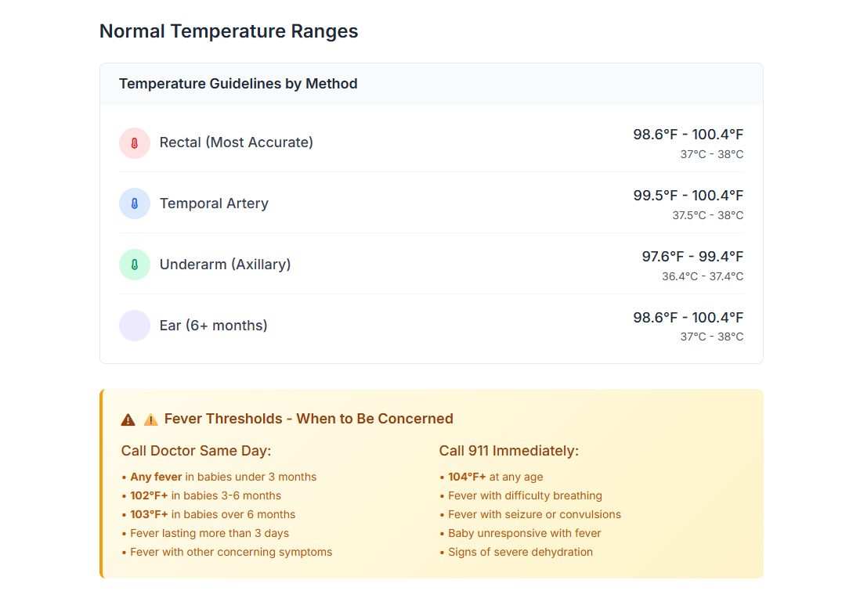860x616 pixels.
Task: Select the blue thermometer icon for Temporal Artery
Action: pos(135,204)
